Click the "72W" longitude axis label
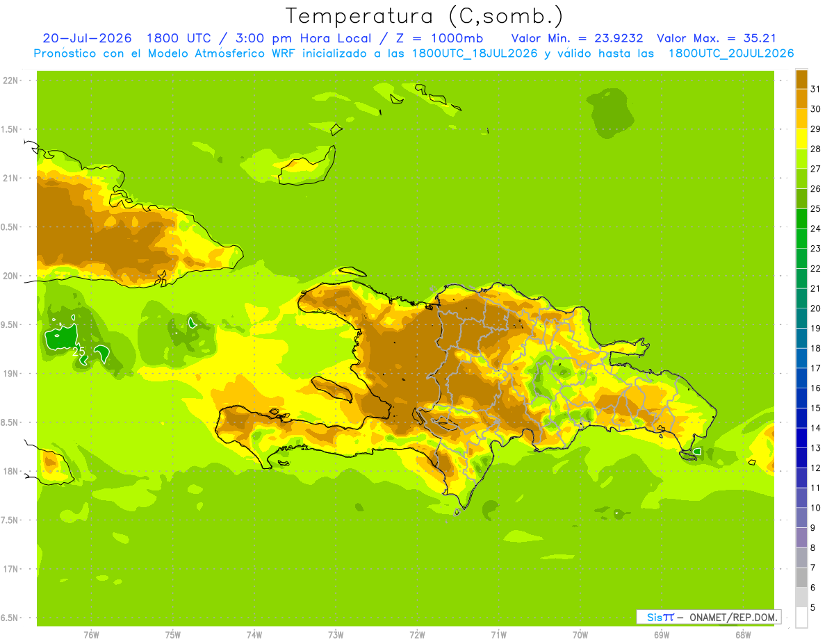This screenshot has height=644, width=834. [x=417, y=635]
